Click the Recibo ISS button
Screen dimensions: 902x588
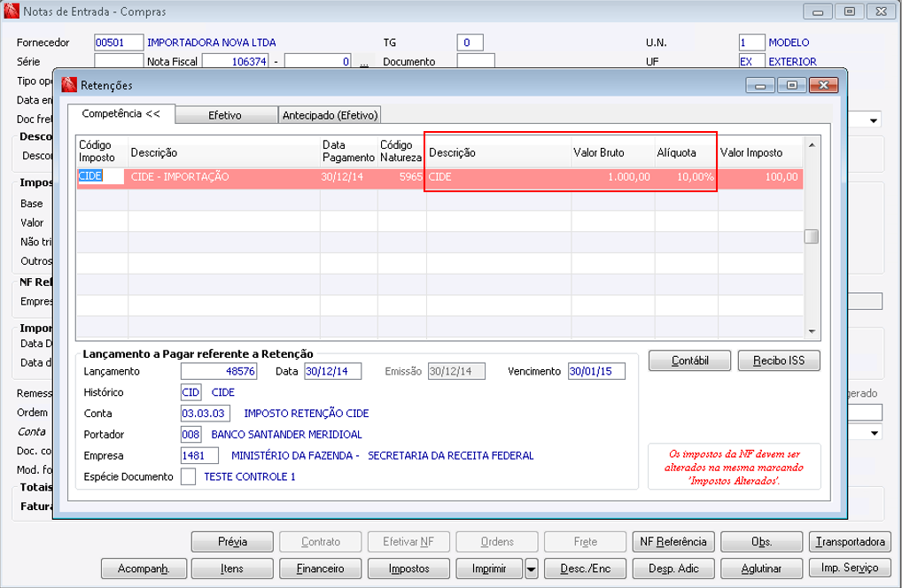tap(779, 360)
